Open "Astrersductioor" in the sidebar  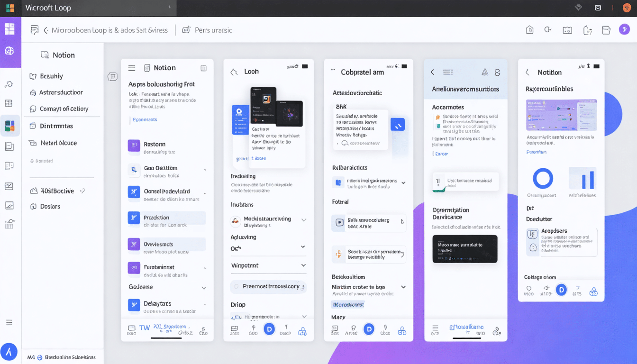(56, 92)
